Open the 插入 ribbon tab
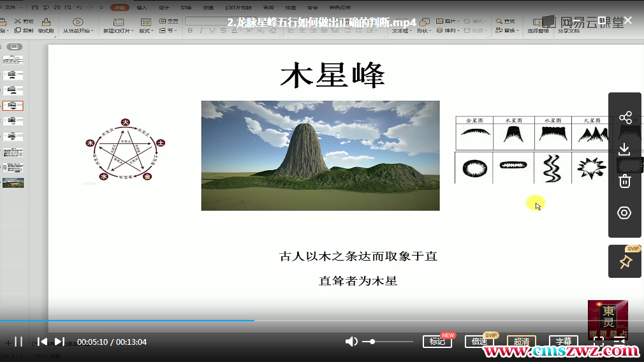Viewport: 644px width, 362px height. point(142,8)
